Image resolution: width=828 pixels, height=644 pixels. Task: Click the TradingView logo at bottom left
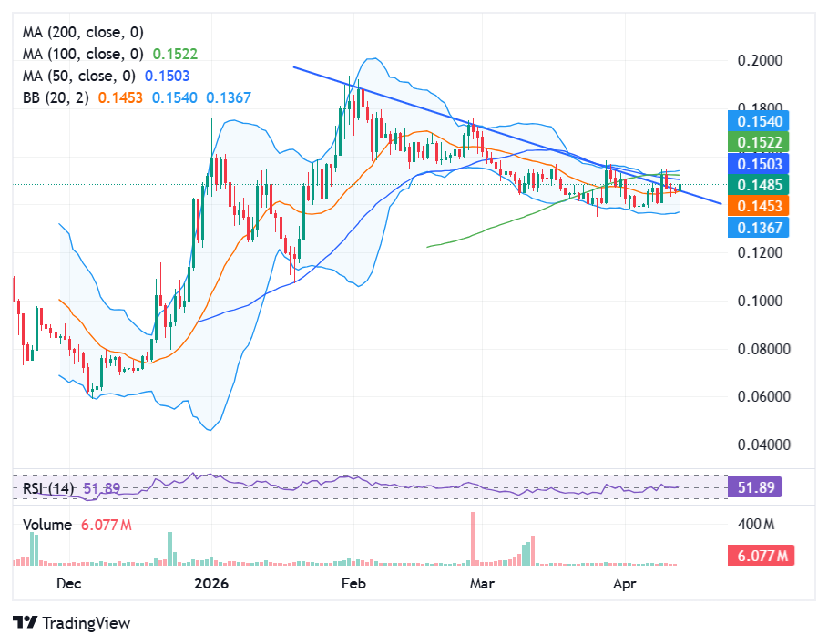coord(69,623)
